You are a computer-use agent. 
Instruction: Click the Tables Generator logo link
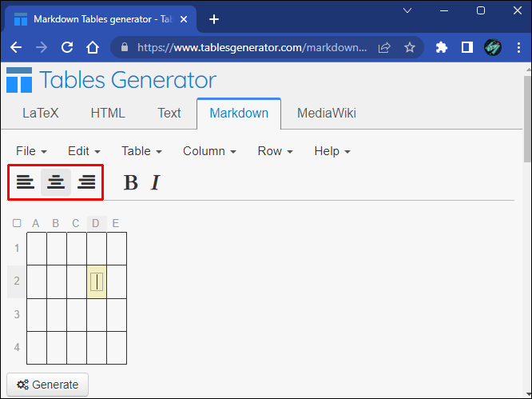tap(112, 80)
